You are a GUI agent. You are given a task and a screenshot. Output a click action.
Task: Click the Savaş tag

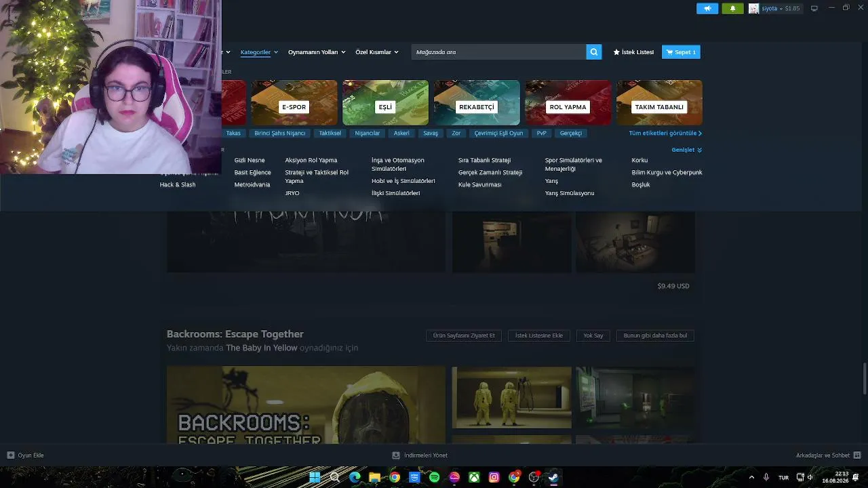click(431, 134)
